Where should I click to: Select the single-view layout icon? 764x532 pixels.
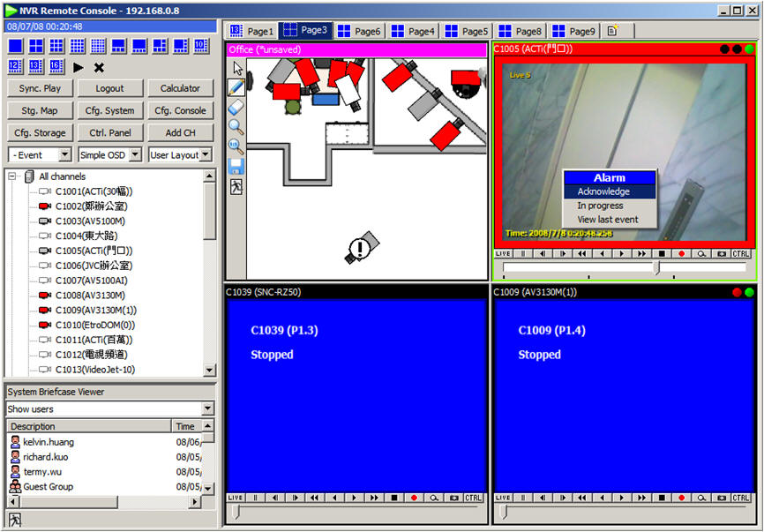(15, 45)
